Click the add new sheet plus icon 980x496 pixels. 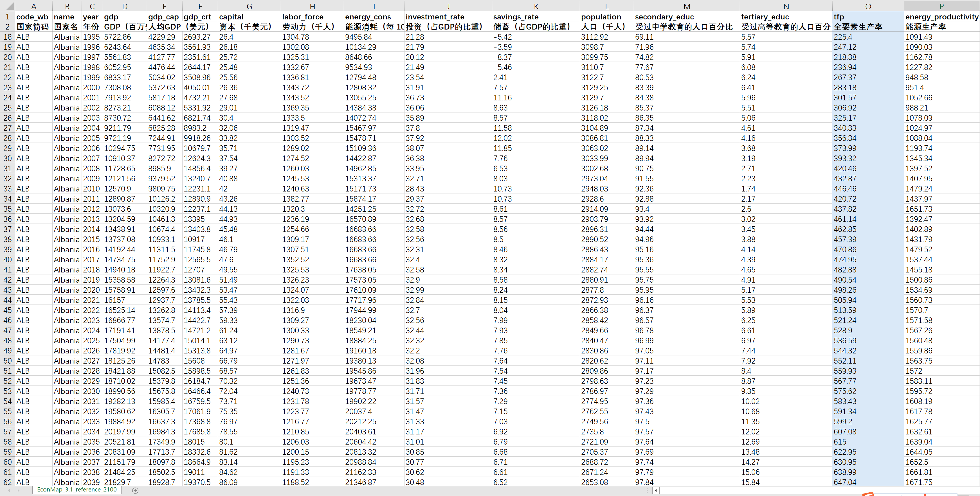coord(135,491)
